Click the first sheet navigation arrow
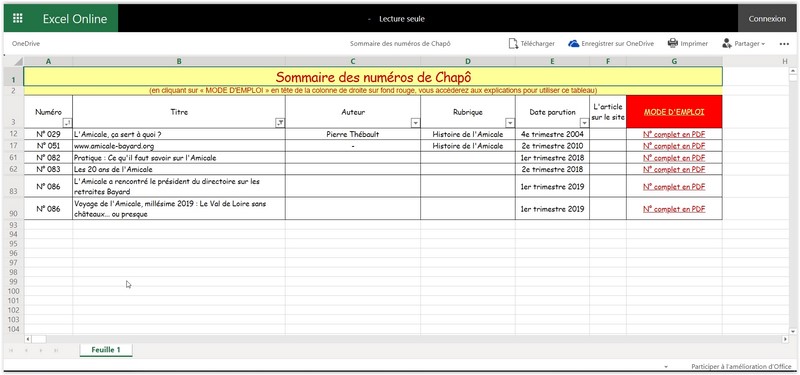 pyautogui.click(x=11, y=351)
